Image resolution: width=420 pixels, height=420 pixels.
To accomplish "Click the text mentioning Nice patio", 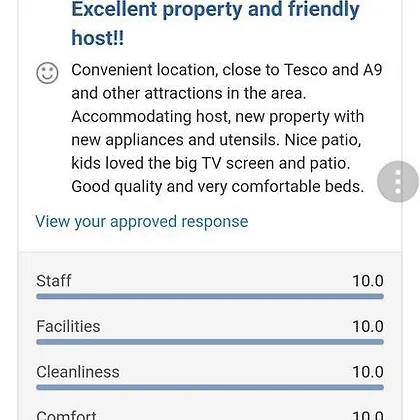I will coord(323,140).
